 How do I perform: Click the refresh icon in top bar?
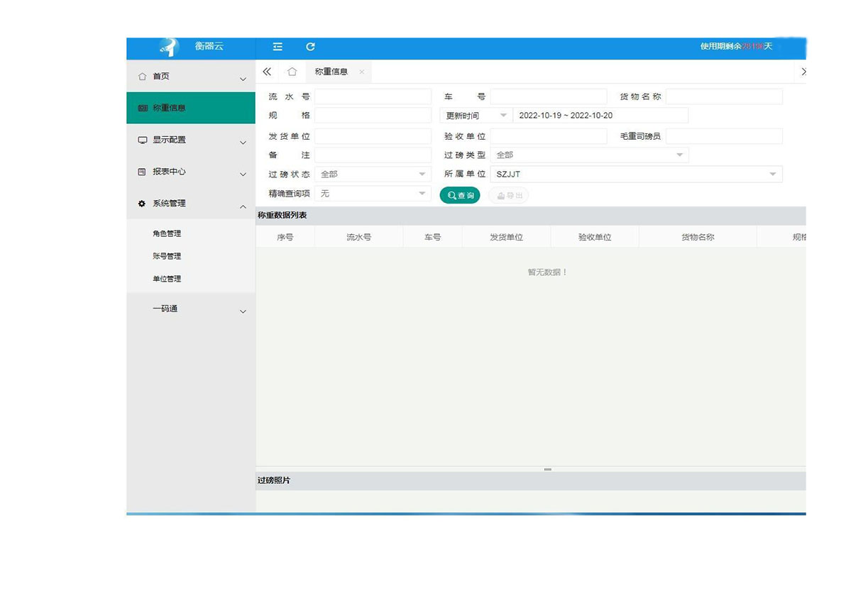coord(310,47)
